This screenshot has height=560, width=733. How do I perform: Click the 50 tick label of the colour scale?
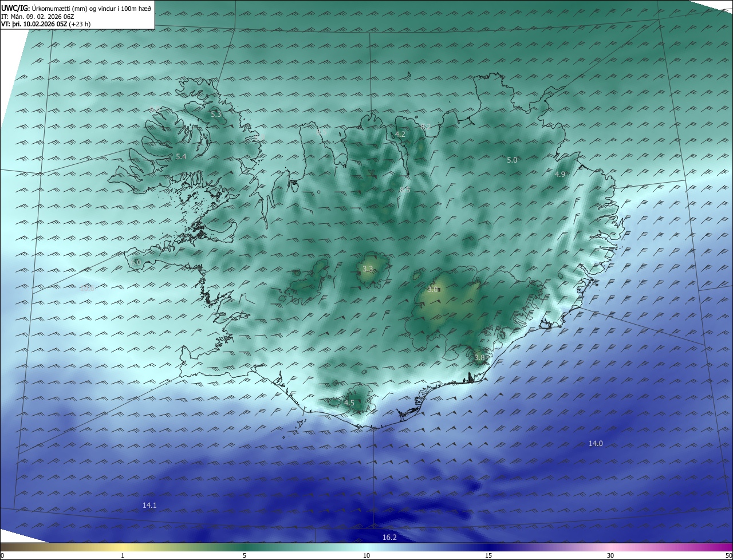[728, 556]
